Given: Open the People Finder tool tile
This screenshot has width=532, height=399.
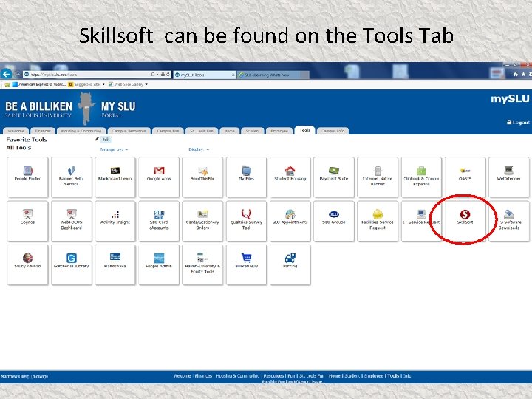Looking at the screenshot, I should click(x=27, y=177).
